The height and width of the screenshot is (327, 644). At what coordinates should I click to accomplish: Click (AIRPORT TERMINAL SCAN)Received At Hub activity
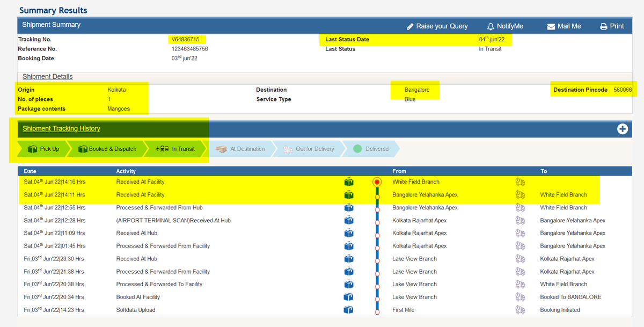(x=173, y=221)
